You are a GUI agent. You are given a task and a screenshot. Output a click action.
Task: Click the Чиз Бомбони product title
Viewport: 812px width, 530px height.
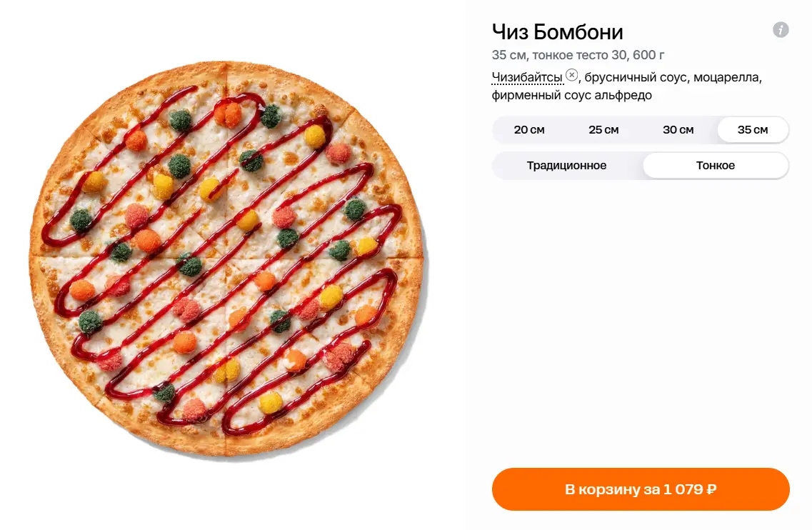tap(557, 32)
